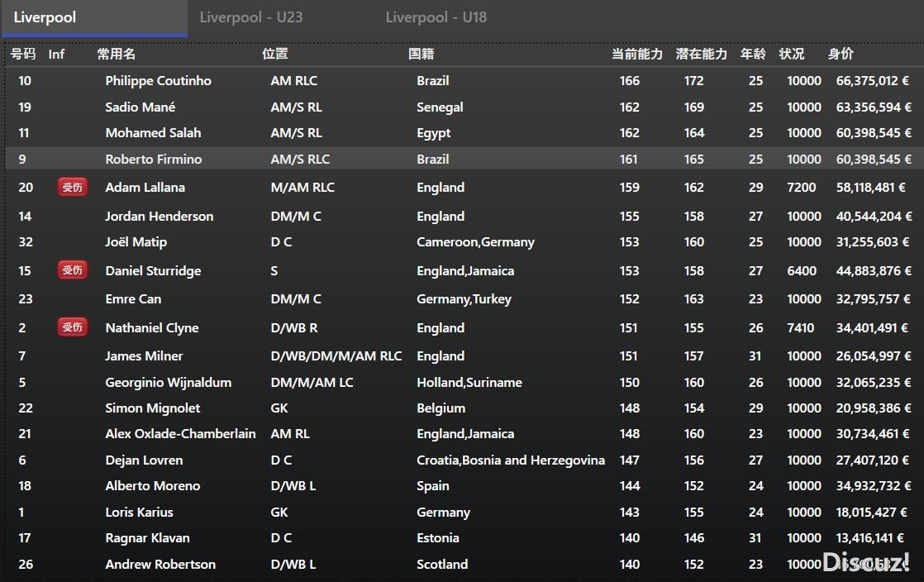924x582 pixels.
Task: Click the value 18,015,427 €
Action: pos(872,513)
